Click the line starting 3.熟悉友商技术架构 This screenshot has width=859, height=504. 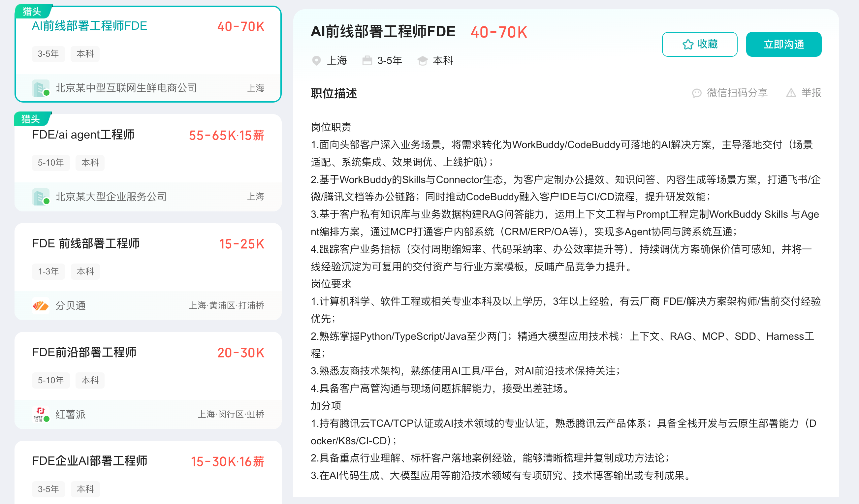466,371
